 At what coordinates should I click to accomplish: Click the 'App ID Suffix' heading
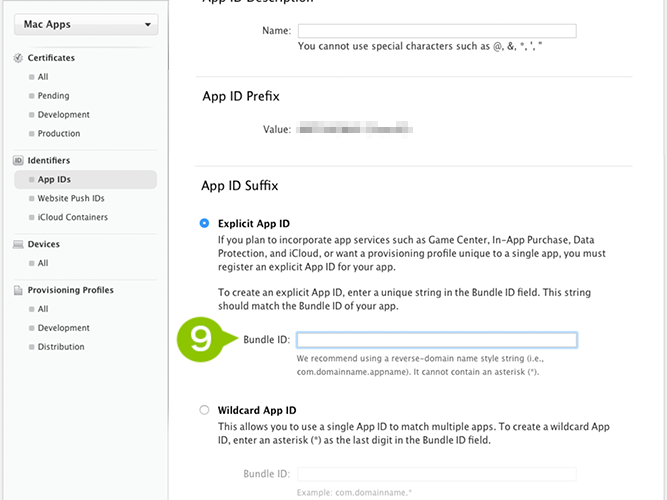pos(239,186)
